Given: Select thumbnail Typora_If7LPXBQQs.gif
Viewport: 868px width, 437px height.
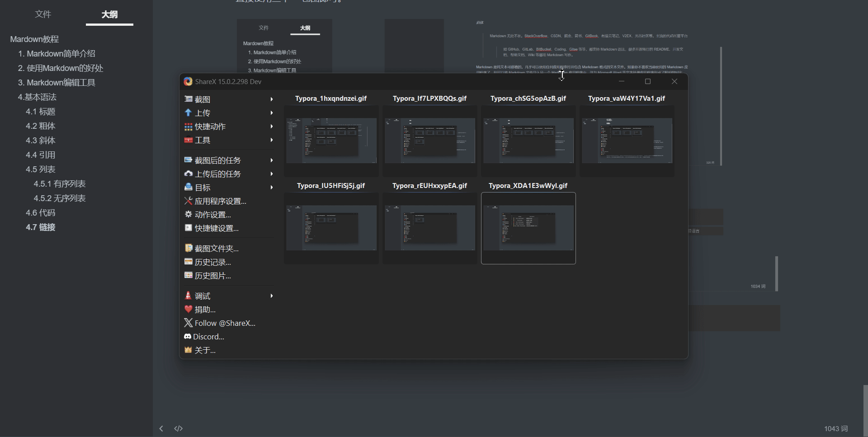Looking at the screenshot, I should click(x=430, y=141).
